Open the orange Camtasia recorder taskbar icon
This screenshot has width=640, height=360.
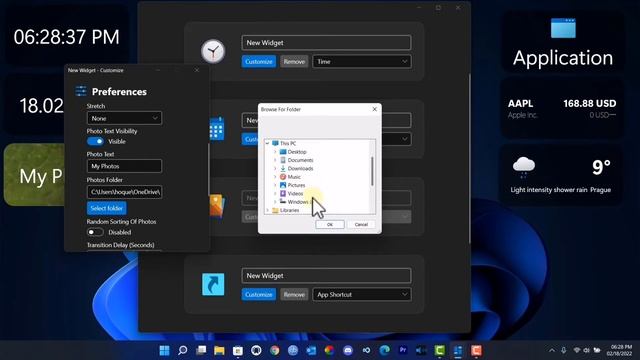[x=476, y=350]
